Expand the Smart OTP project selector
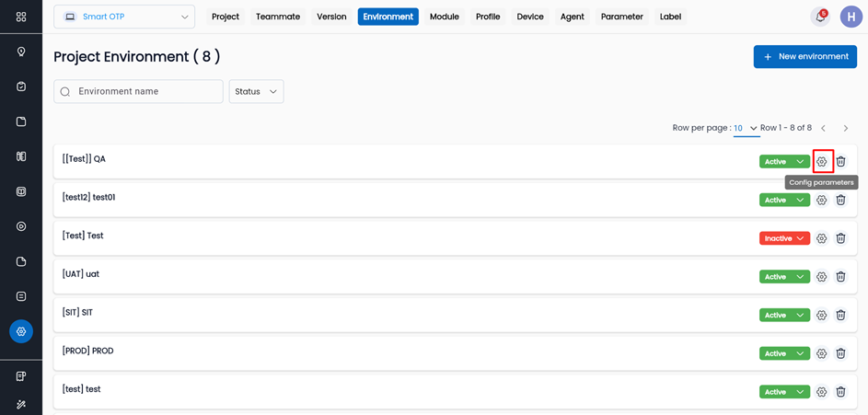This screenshot has width=868, height=415. [124, 17]
